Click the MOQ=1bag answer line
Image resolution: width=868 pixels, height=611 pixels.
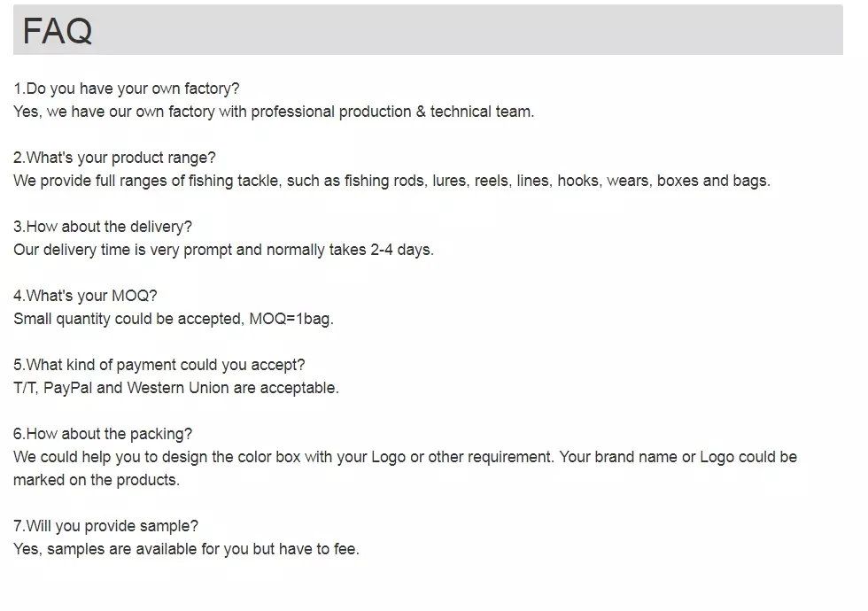coord(174,319)
